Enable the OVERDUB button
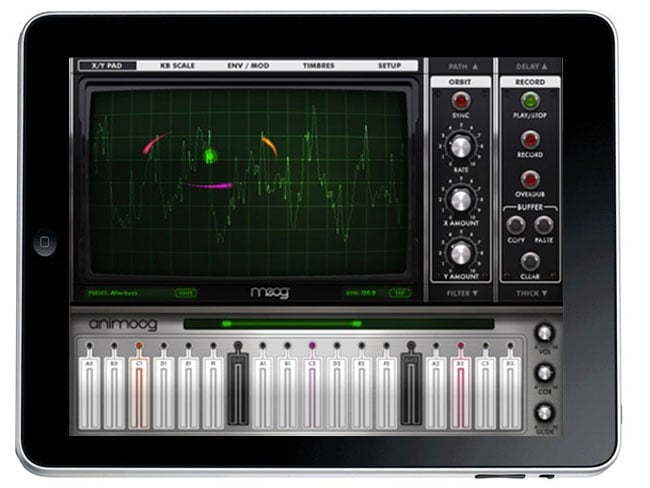Viewport: 650px width, 488px height. click(530, 180)
